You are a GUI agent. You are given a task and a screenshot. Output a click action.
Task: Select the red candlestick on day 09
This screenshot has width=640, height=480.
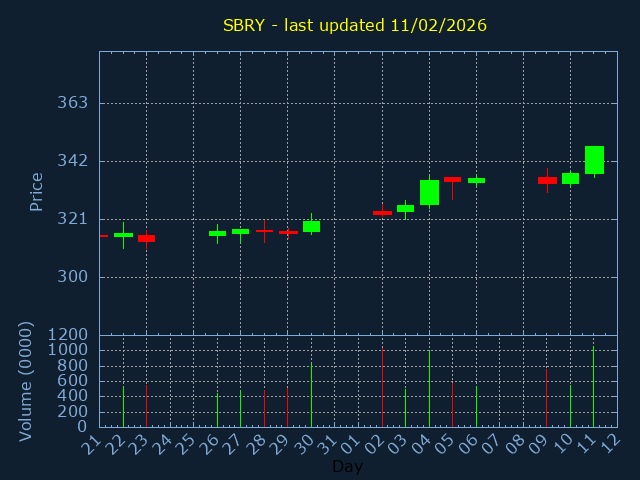[x=547, y=180]
